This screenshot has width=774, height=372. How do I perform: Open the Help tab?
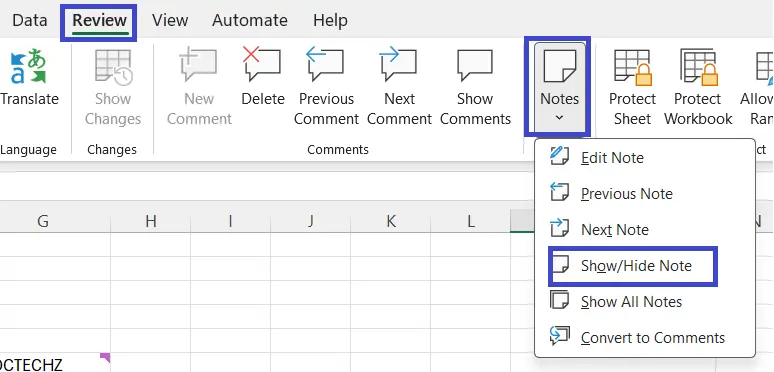pyautogui.click(x=330, y=20)
